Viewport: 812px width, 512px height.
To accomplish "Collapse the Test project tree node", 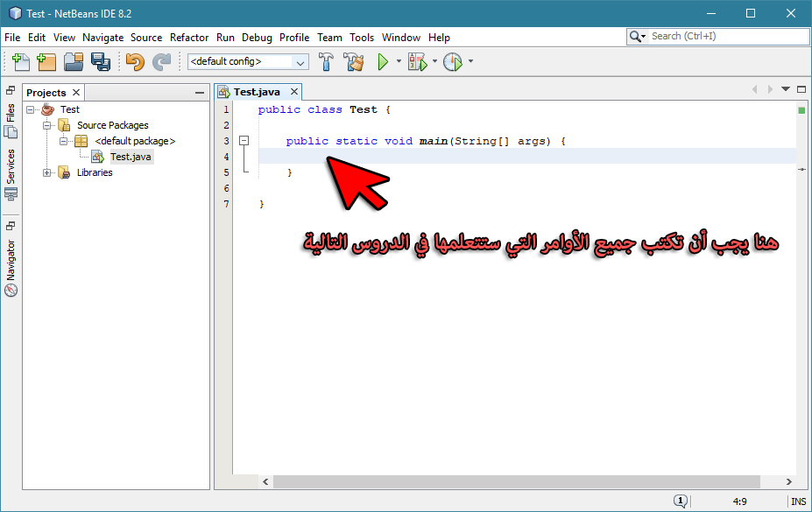I will tap(31, 109).
